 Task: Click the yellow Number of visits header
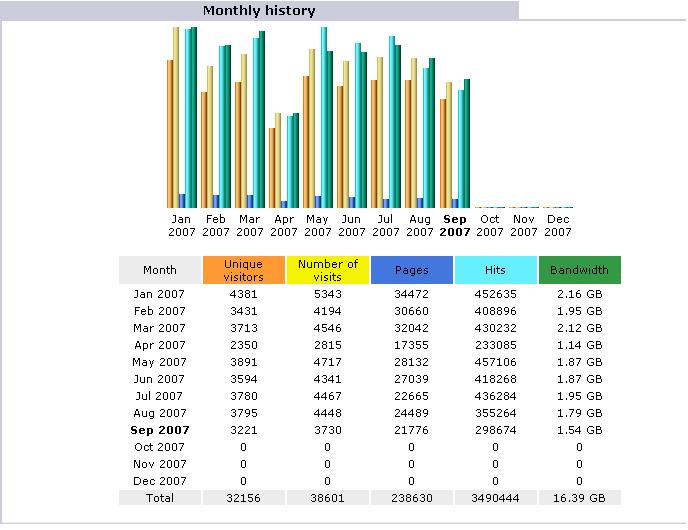pyautogui.click(x=327, y=270)
